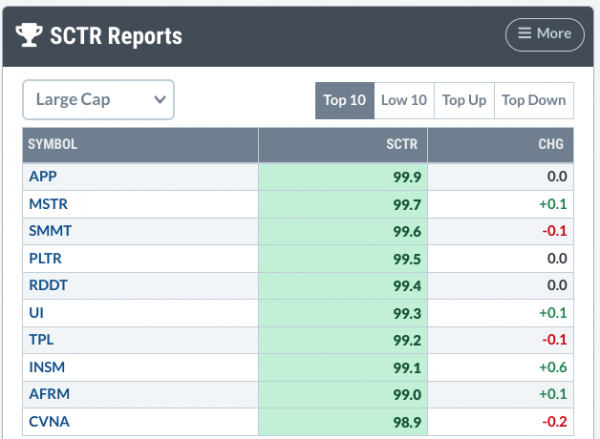Image resolution: width=600 pixels, height=439 pixels.
Task: Click the -0.1 change for SMMT
Action: click(554, 231)
